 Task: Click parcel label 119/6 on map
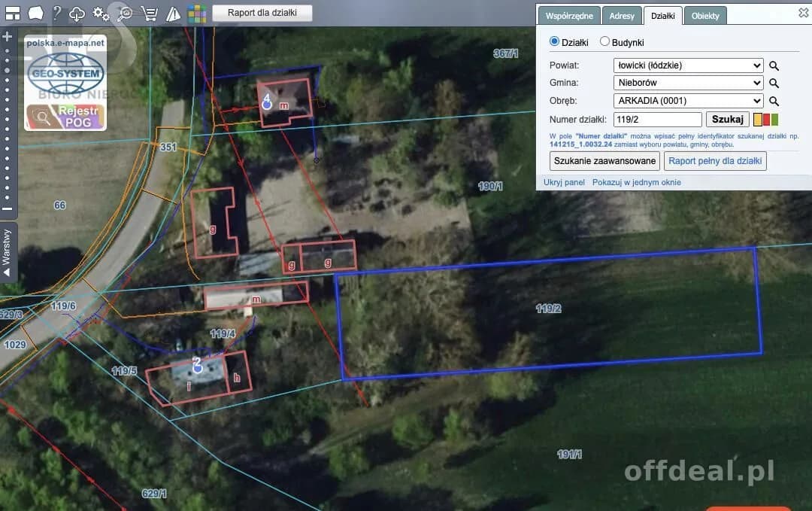(63, 306)
